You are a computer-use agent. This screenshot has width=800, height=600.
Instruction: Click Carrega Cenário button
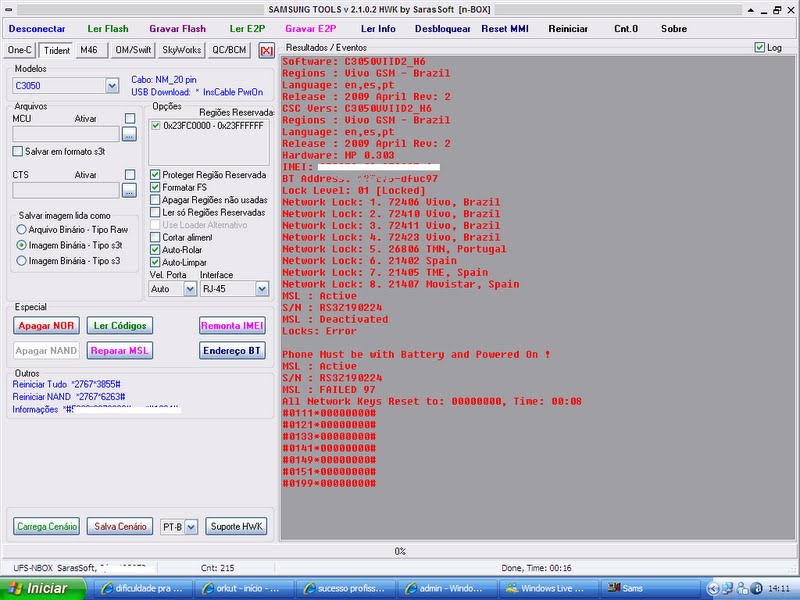(46, 527)
